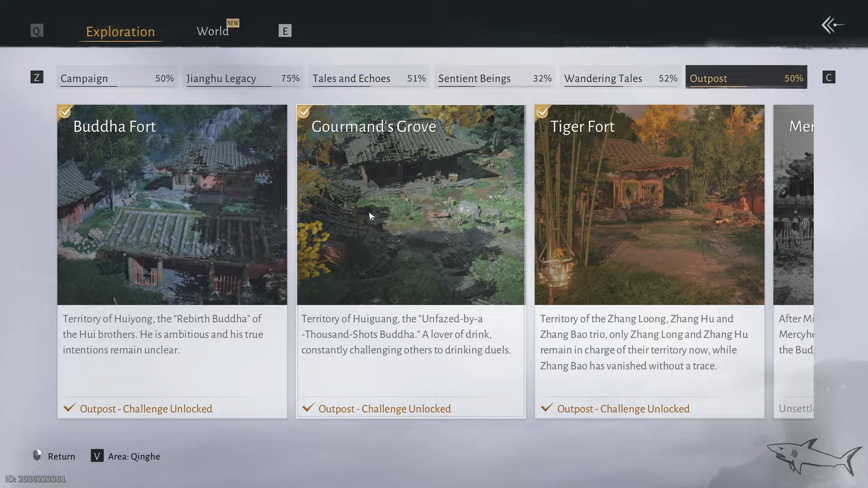Select the Exploration tab
The width and height of the screenshot is (868, 488).
coord(120,32)
